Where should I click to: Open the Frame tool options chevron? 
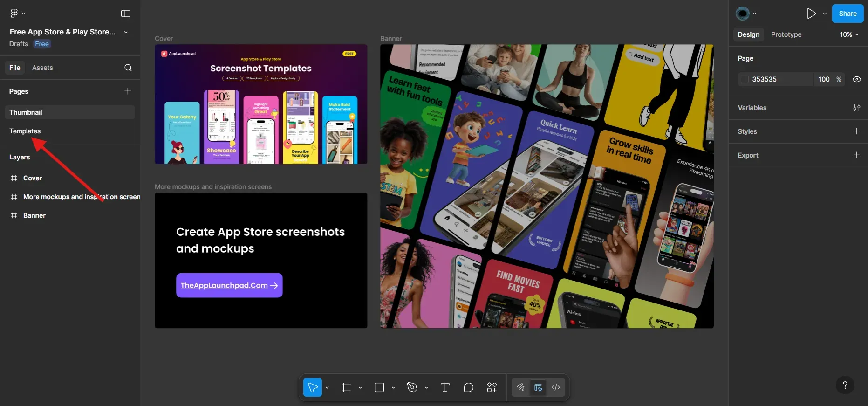point(360,387)
